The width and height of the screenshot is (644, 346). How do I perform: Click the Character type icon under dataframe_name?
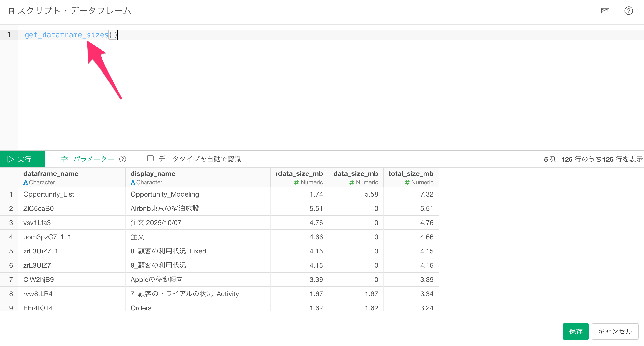[26, 182]
